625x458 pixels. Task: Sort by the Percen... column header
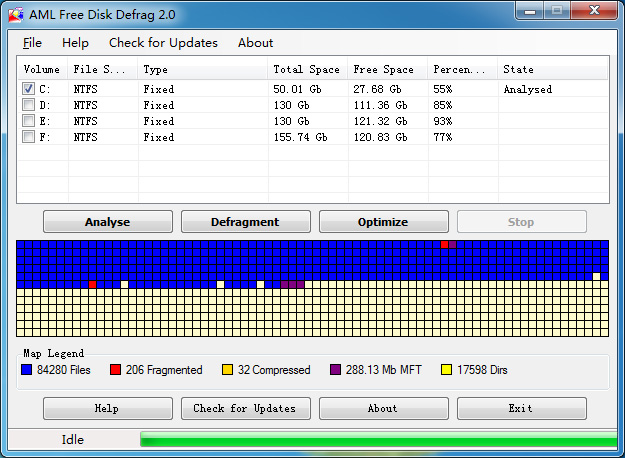(x=463, y=69)
